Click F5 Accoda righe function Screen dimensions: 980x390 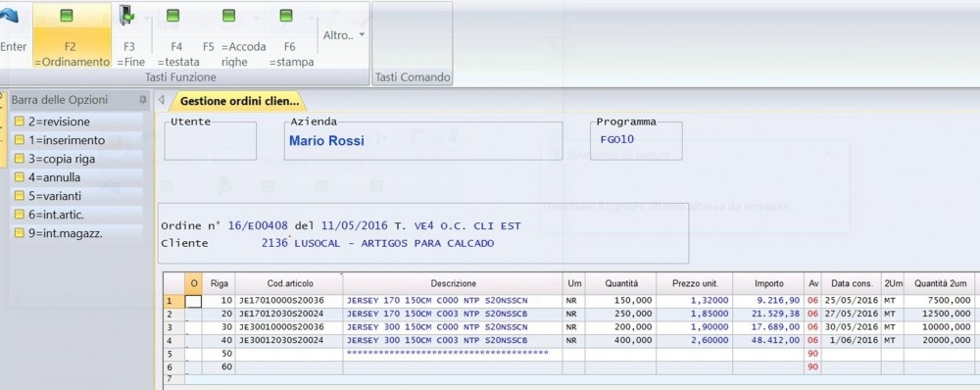(234, 35)
